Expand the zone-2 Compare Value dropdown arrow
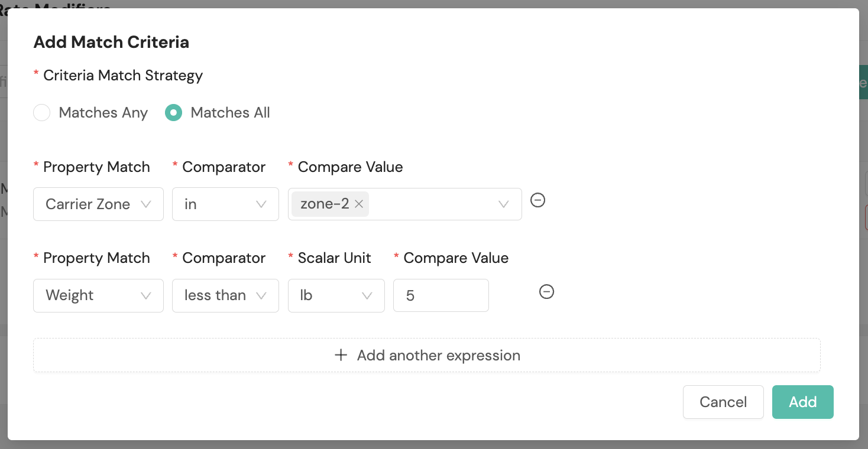The width and height of the screenshot is (868, 449). coord(504,204)
